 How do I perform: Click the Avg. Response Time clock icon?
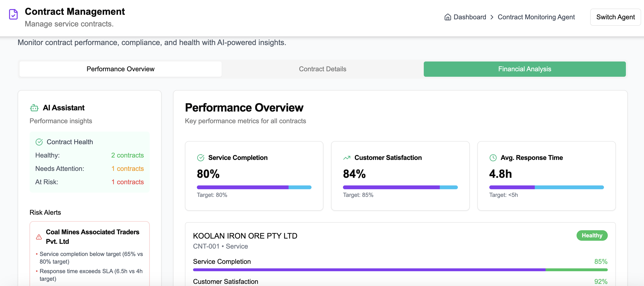(493, 158)
